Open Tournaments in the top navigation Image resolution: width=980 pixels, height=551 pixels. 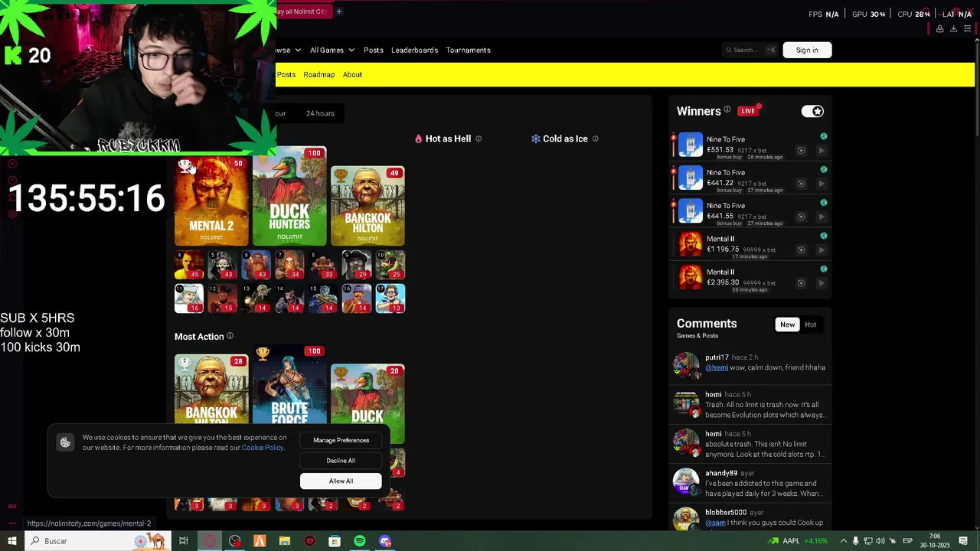(468, 50)
